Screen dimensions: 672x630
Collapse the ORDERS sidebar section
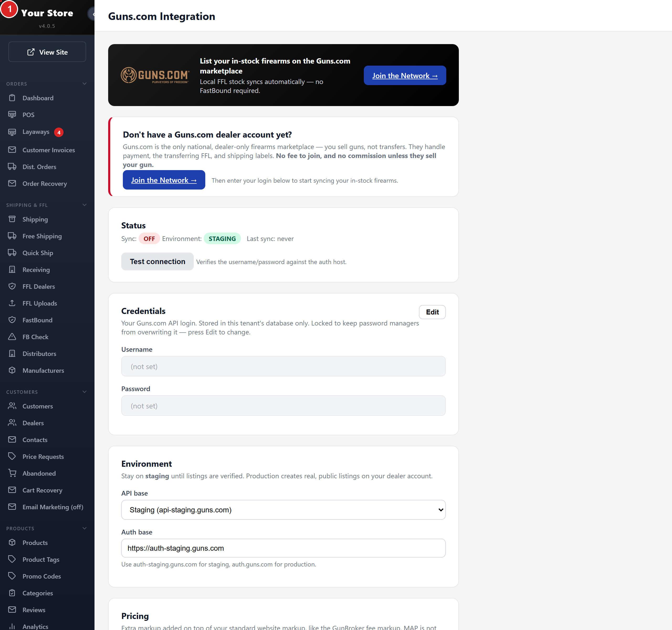tap(85, 83)
